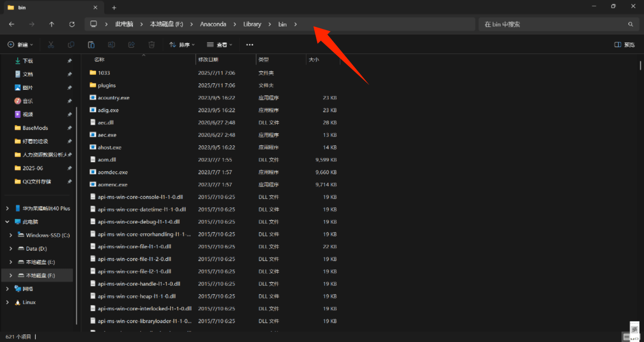This screenshot has width=644, height=342.
Task: Click the vertical scrollbar of file list
Action: pos(640,65)
